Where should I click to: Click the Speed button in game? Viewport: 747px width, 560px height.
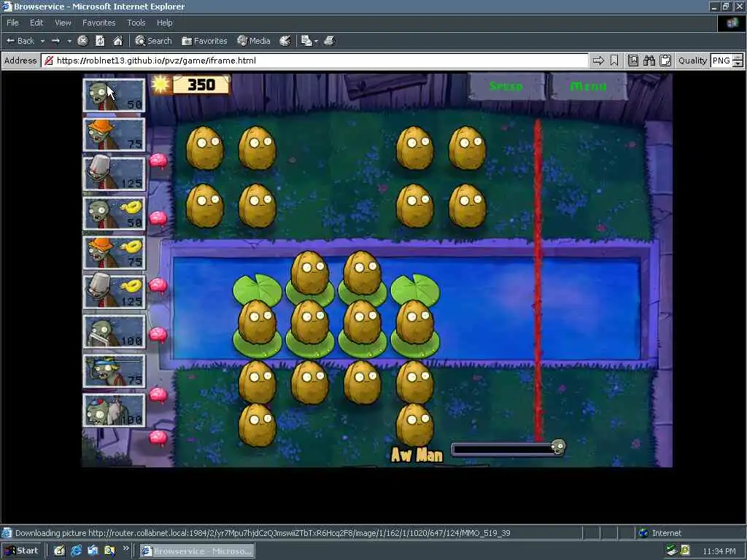506,86
